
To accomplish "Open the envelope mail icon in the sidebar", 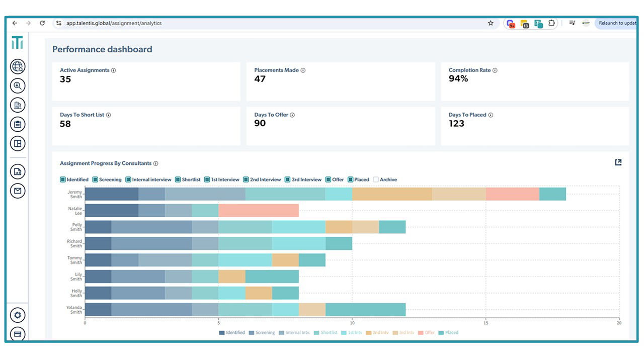I will point(18,191).
